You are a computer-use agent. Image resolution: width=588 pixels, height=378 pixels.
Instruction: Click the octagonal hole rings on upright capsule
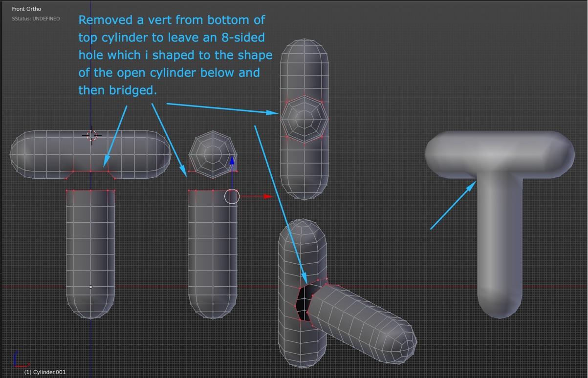(x=304, y=119)
